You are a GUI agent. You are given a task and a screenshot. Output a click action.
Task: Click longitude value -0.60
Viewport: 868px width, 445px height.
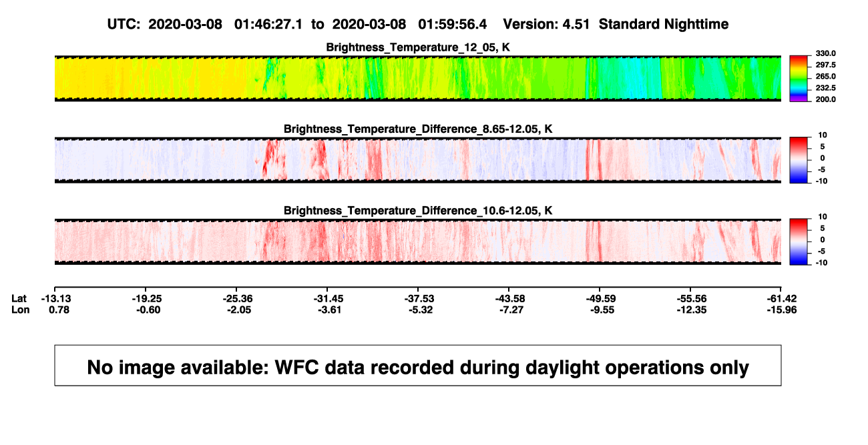coord(148,310)
